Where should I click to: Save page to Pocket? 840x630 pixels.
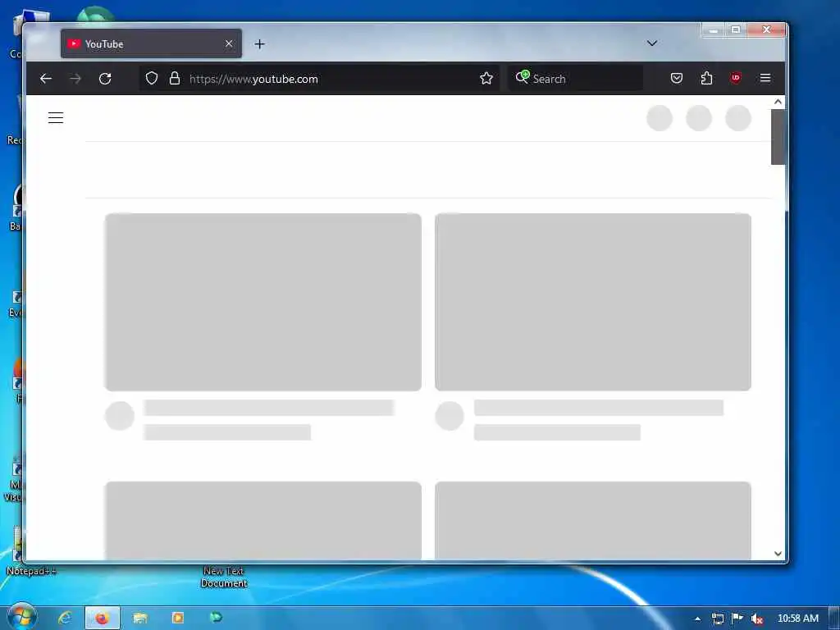tap(677, 79)
